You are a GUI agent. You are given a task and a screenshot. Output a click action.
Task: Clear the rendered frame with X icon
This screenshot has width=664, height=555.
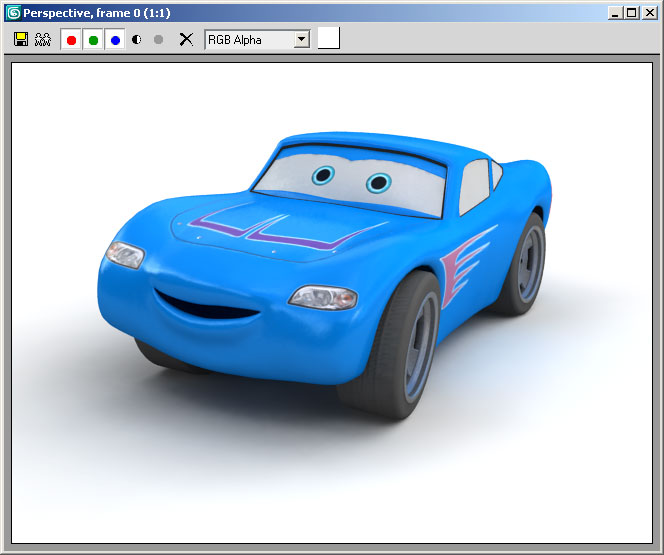(x=185, y=39)
